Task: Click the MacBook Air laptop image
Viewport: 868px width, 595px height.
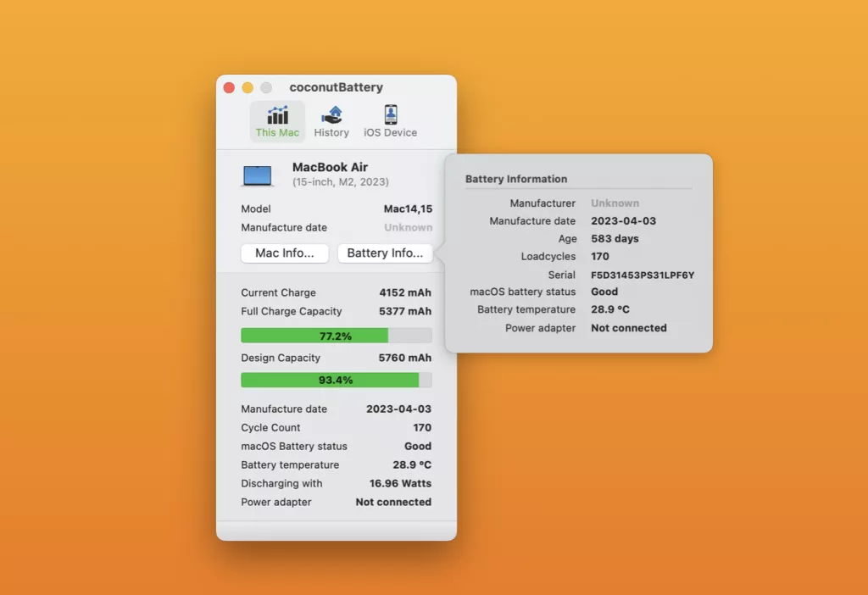Action: coord(258,175)
